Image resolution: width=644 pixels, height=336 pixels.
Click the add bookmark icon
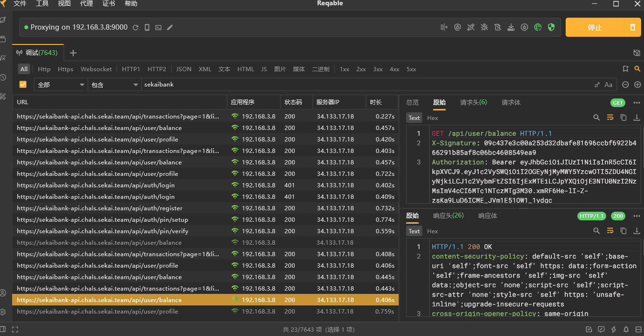tap(626, 69)
